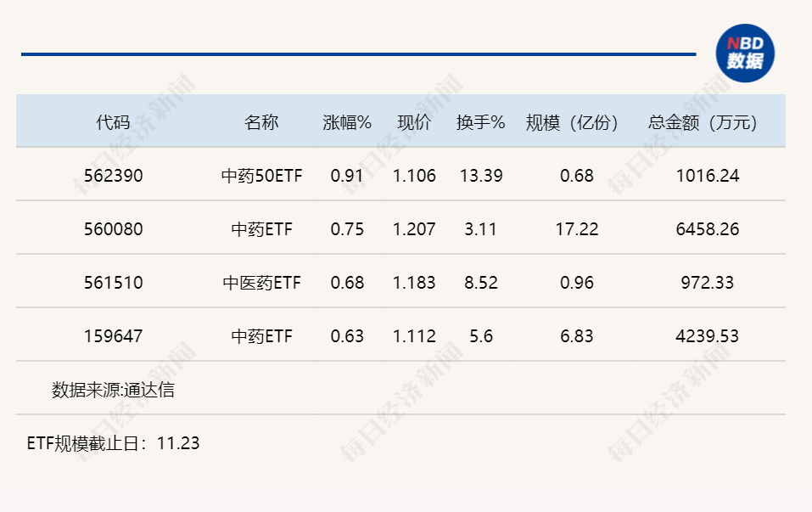Click the 17.22 scale value cell

[x=576, y=229]
